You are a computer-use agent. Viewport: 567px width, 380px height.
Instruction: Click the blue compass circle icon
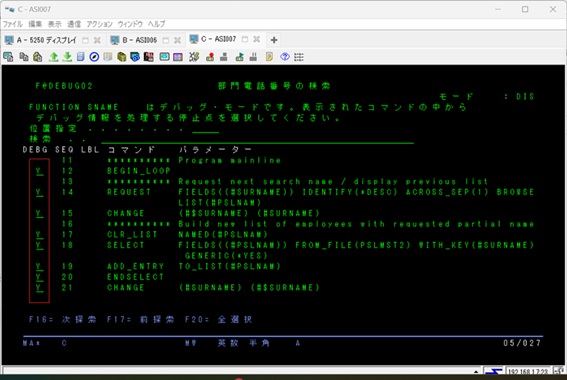[x=94, y=57]
